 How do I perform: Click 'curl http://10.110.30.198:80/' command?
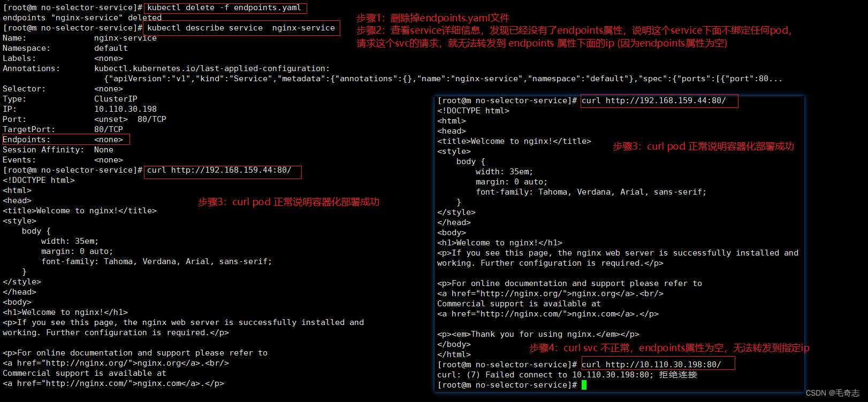click(x=651, y=365)
